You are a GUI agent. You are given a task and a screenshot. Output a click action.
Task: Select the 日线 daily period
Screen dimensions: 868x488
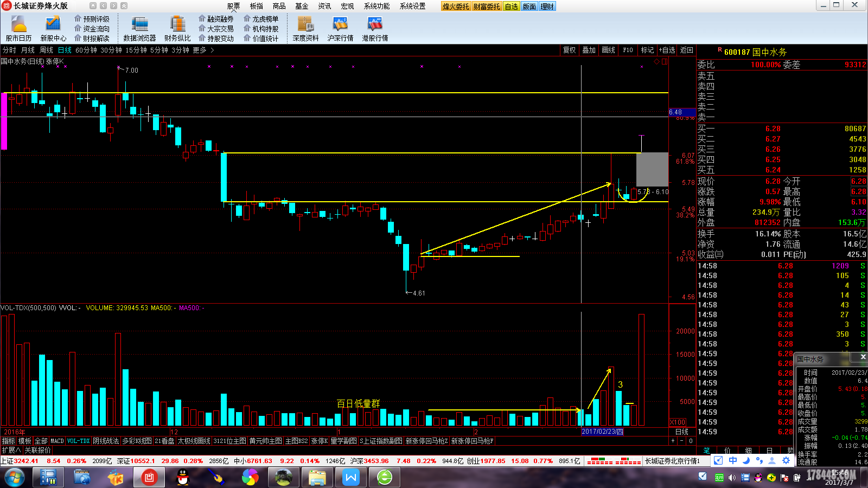(65, 50)
